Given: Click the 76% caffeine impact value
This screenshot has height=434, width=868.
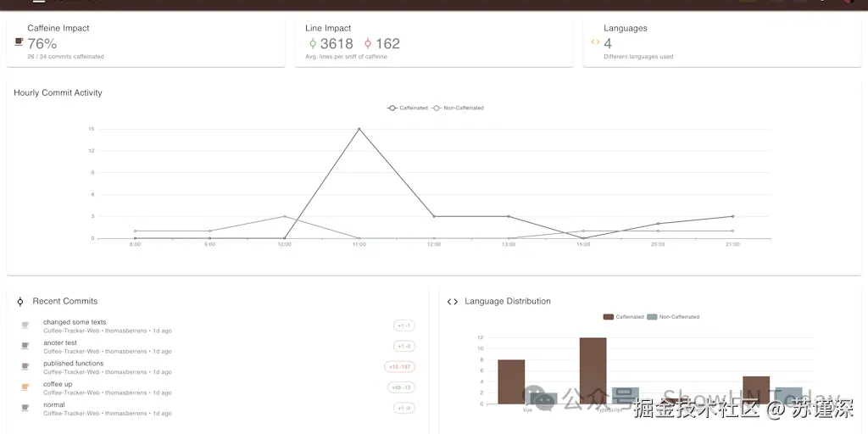Looking at the screenshot, I should coord(42,44).
